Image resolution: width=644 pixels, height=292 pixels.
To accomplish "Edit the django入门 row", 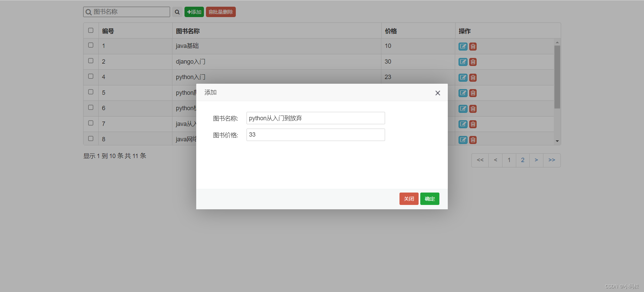I will pyautogui.click(x=463, y=62).
